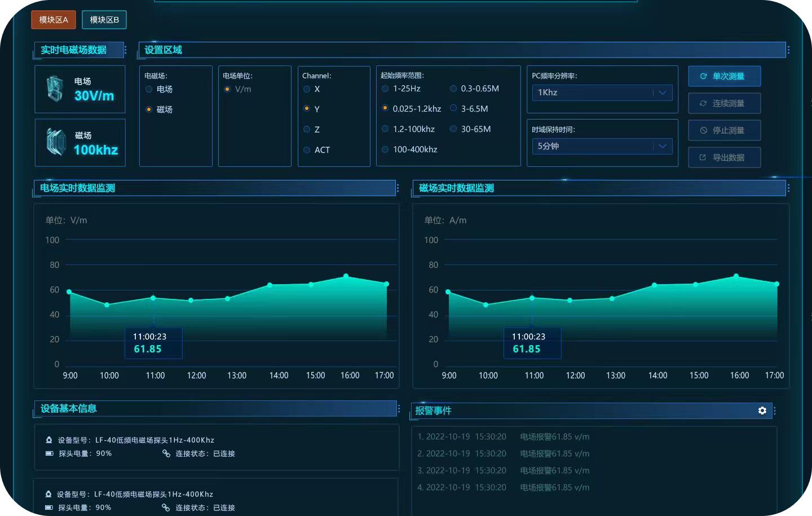
Task: Choose the 1.2-100khz frequency range
Action: (x=385, y=129)
